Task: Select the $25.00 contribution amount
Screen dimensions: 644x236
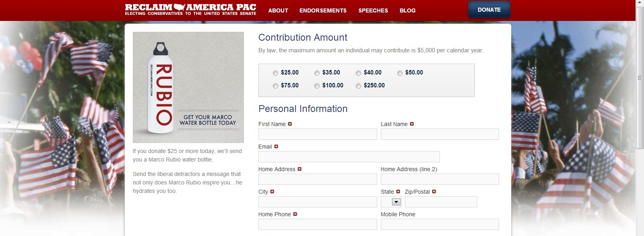Action: point(276,73)
